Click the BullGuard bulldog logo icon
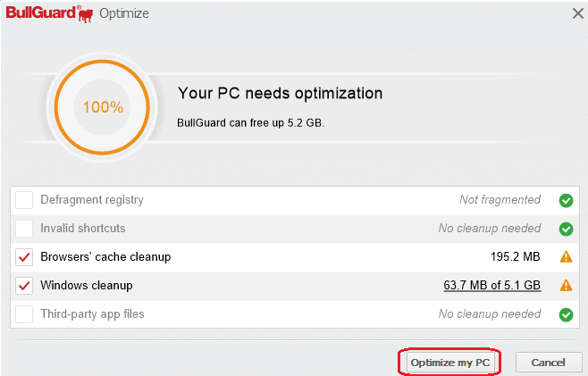The image size is (588, 376). pos(86,15)
